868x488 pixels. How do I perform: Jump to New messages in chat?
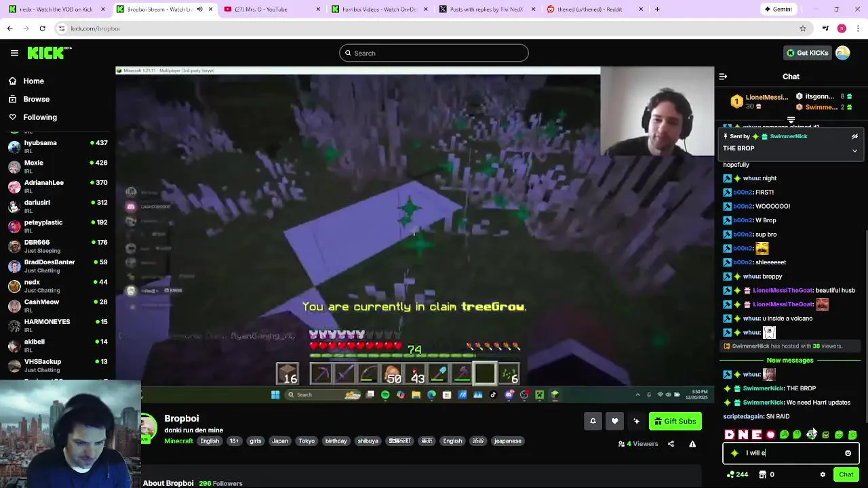click(789, 361)
